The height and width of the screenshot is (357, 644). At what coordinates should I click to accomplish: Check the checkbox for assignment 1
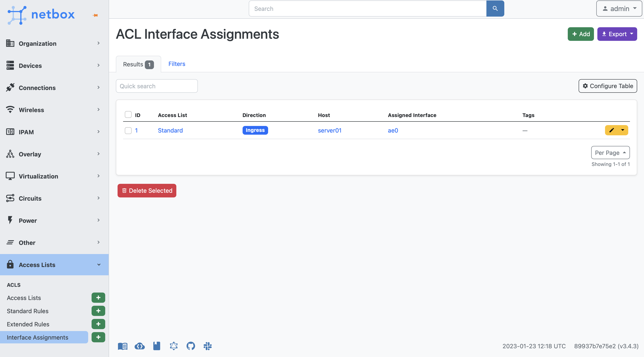128,130
